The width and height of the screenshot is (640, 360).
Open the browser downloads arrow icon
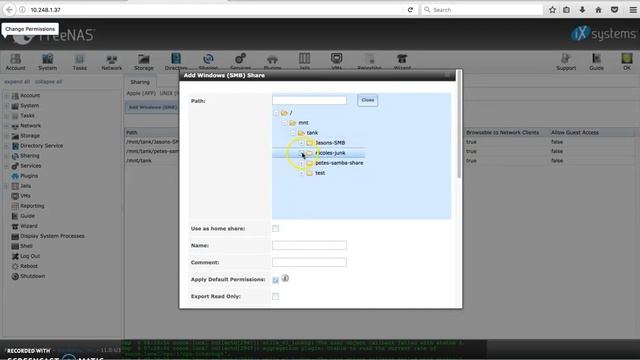(582, 9)
